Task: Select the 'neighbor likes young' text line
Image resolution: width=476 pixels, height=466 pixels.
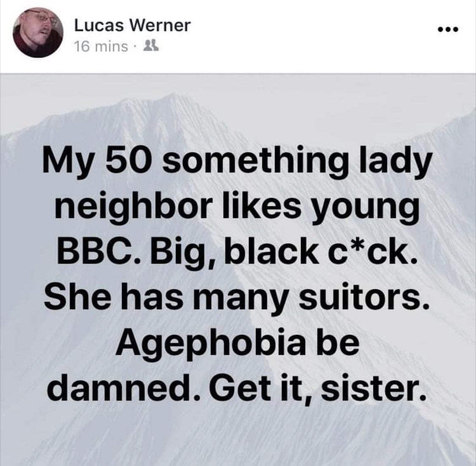Action: (237, 208)
